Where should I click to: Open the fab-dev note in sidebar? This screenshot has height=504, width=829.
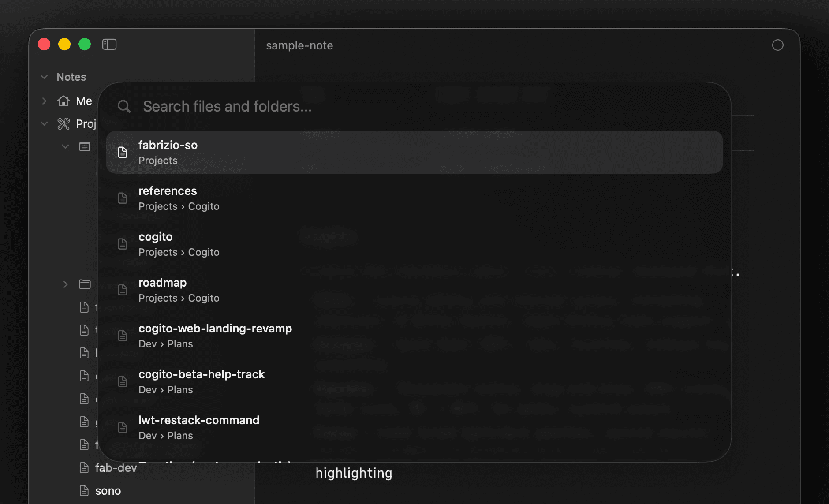coord(116,468)
